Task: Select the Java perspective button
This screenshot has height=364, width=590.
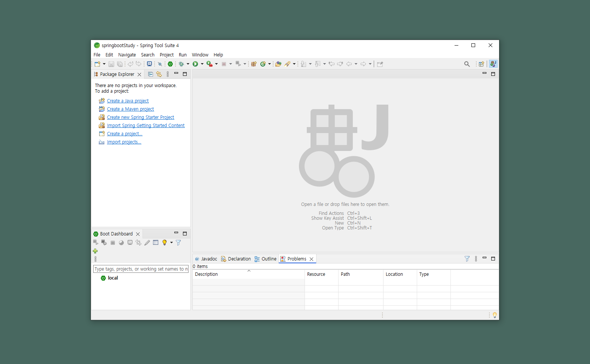Action: [x=493, y=64]
